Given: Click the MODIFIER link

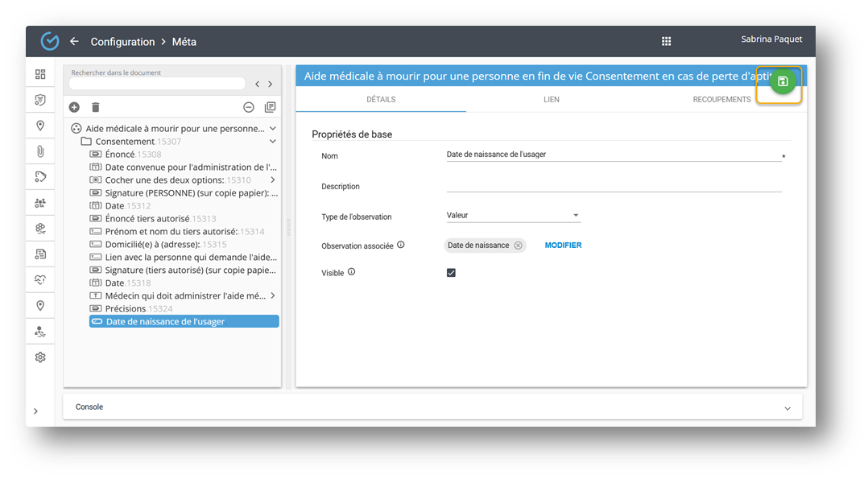Looking at the screenshot, I should coord(563,246).
